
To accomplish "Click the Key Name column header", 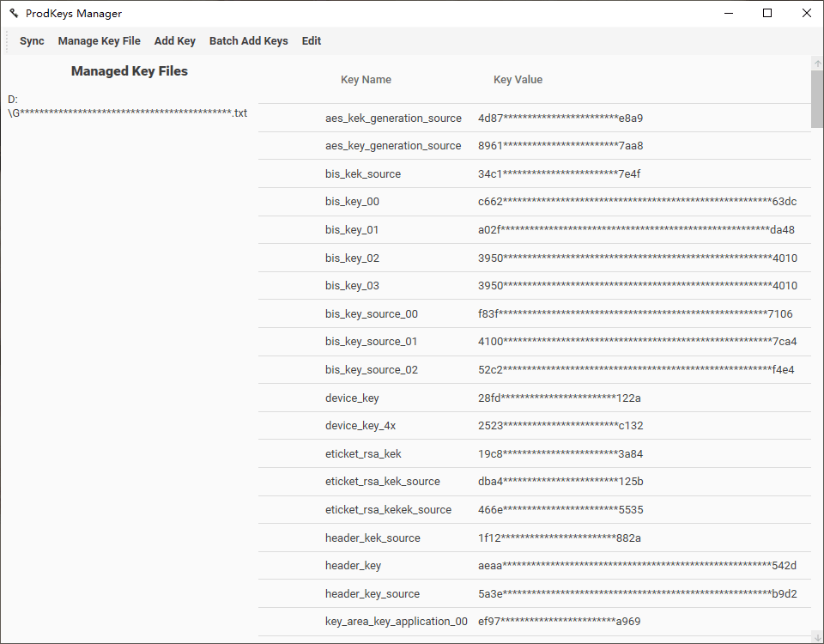I will (366, 80).
